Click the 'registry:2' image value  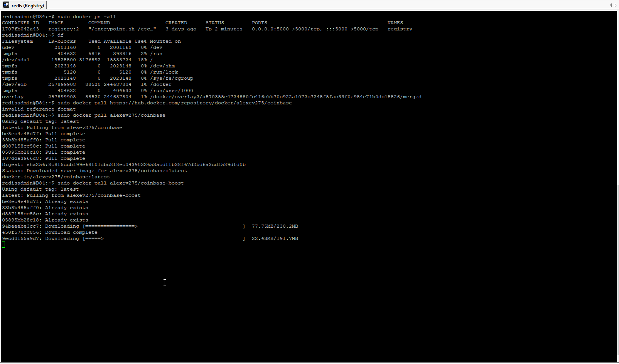pyautogui.click(x=64, y=29)
